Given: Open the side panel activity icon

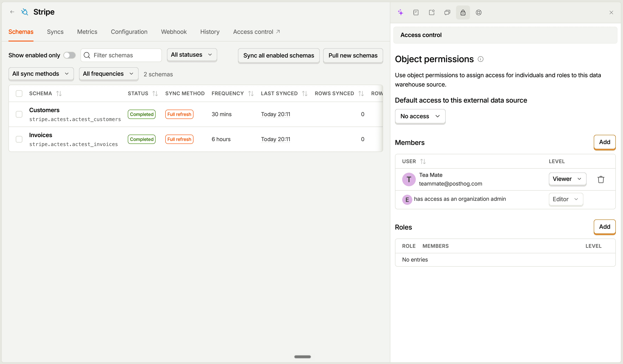Looking at the screenshot, I should pyautogui.click(x=432, y=12).
